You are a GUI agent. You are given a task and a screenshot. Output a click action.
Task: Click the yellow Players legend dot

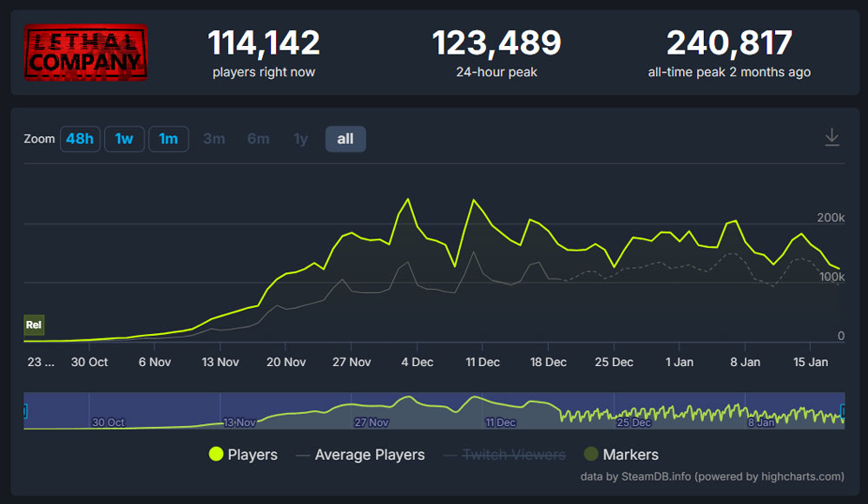click(x=216, y=455)
